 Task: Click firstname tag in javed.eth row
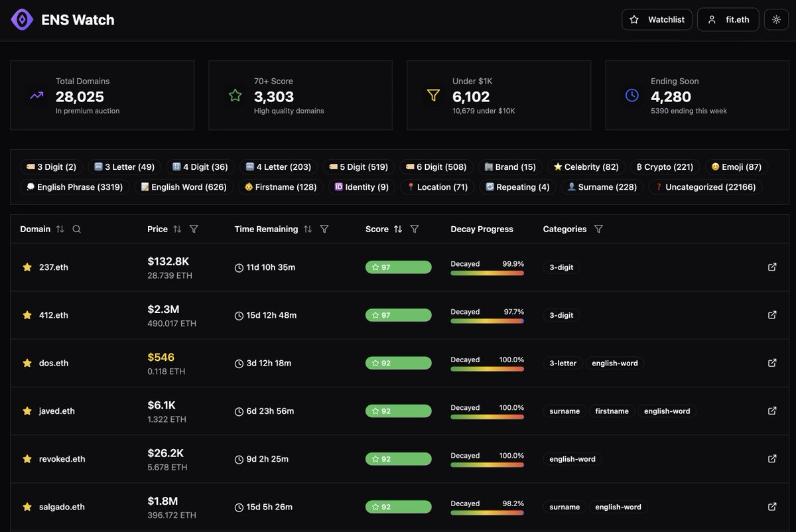pyautogui.click(x=612, y=411)
